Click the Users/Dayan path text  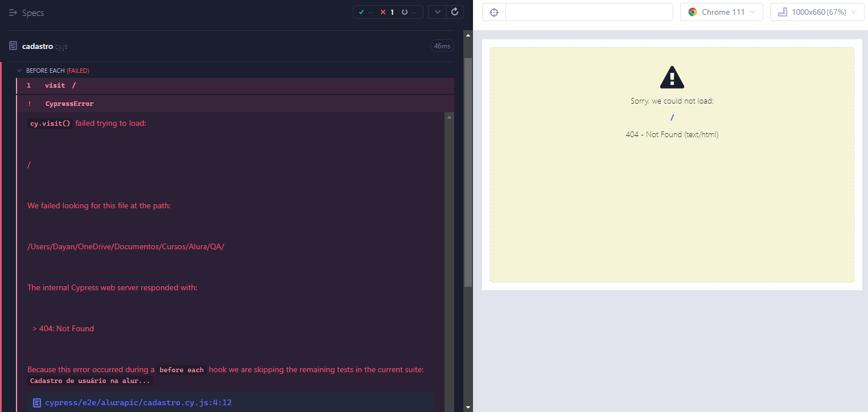tap(126, 246)
